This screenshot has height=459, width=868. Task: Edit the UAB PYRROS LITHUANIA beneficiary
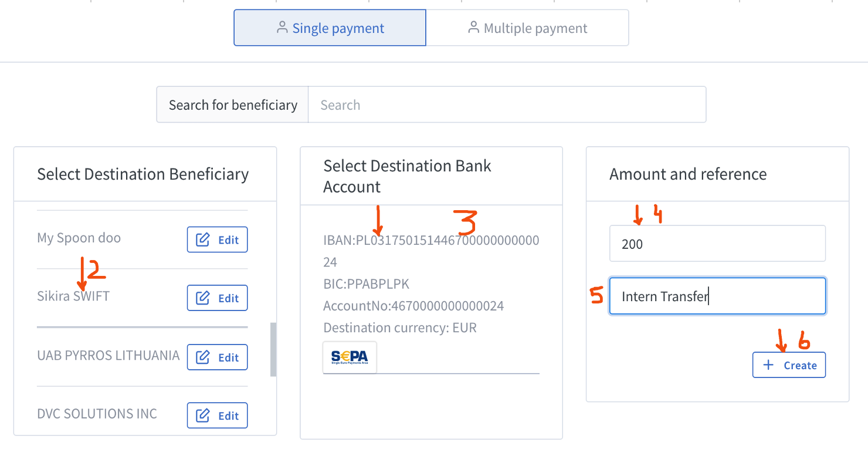pyautogui.click(x=218, y=357)
